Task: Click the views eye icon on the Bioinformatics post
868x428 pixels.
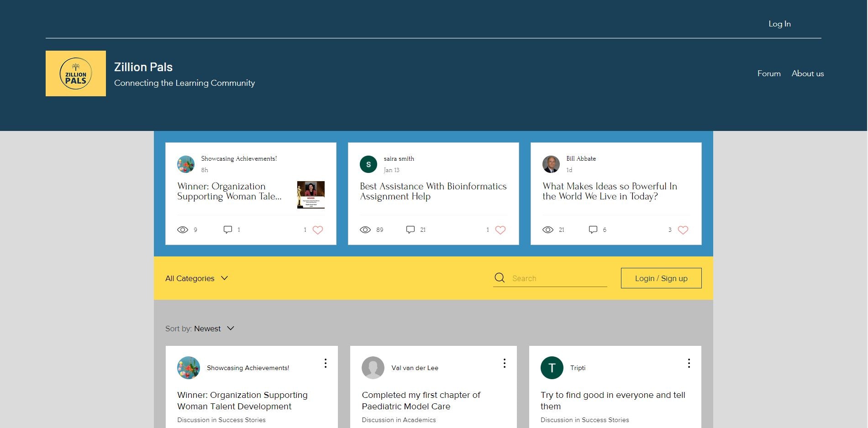Action: click(365, 230)
